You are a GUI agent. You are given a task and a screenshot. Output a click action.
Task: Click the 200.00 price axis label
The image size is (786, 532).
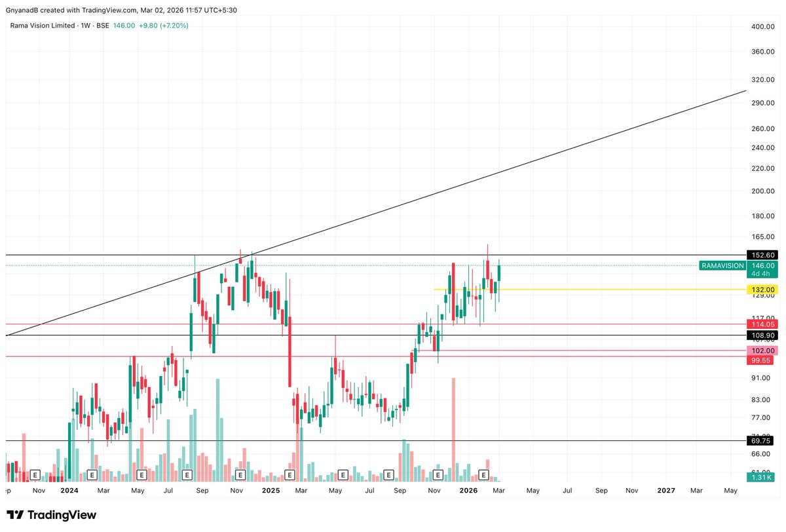coord(762,191)
